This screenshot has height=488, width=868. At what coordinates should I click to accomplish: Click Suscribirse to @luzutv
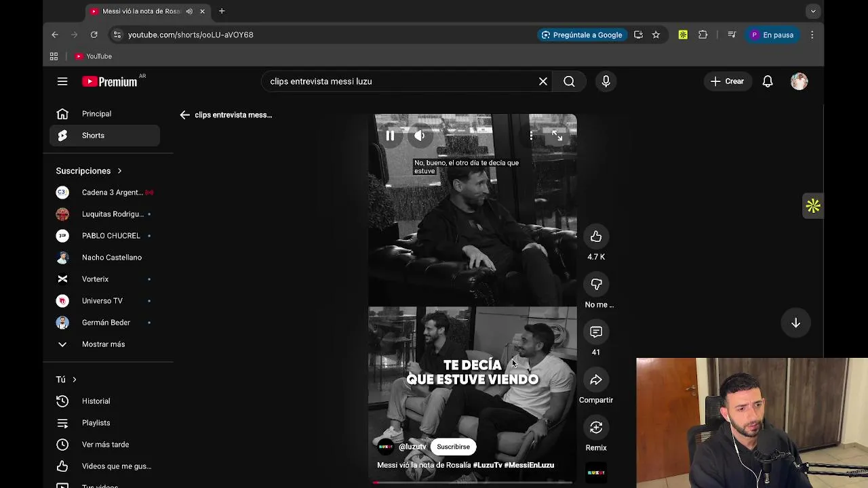[453, 447]
